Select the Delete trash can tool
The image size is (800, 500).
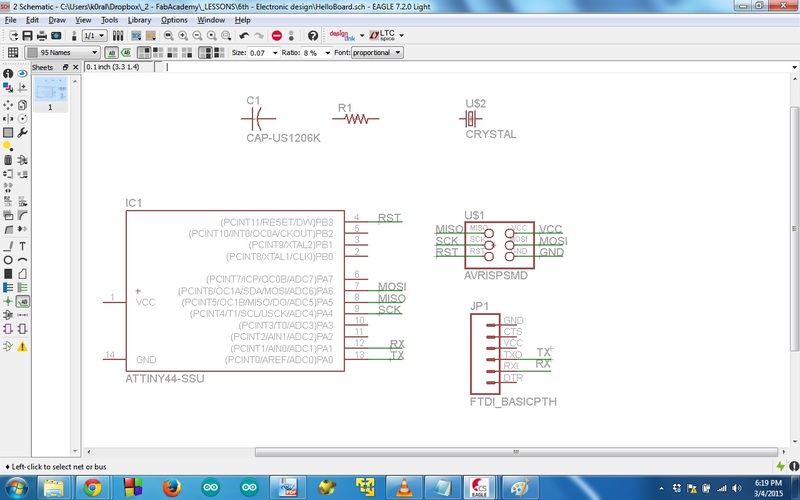tap(8, 160)
